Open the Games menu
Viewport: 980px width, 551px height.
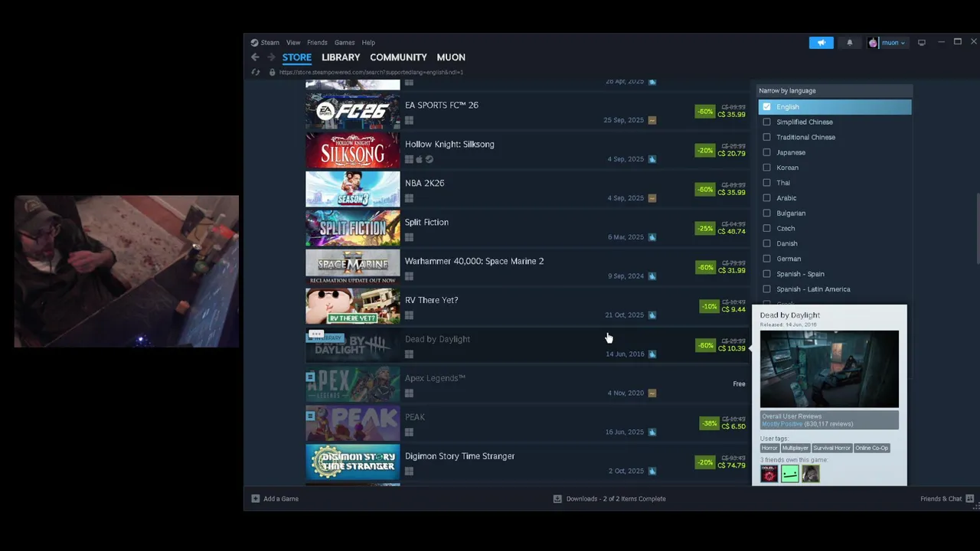click(x=345, y=43)
